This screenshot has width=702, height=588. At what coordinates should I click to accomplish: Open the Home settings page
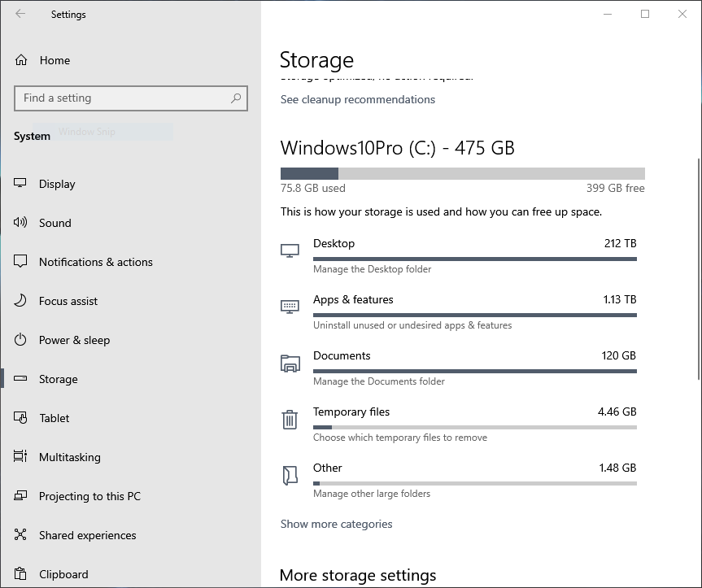click(55, 60)
